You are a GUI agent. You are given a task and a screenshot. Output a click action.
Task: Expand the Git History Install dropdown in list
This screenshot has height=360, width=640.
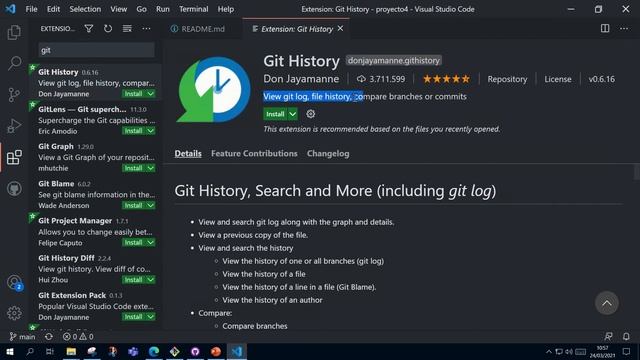pos(151,94)
